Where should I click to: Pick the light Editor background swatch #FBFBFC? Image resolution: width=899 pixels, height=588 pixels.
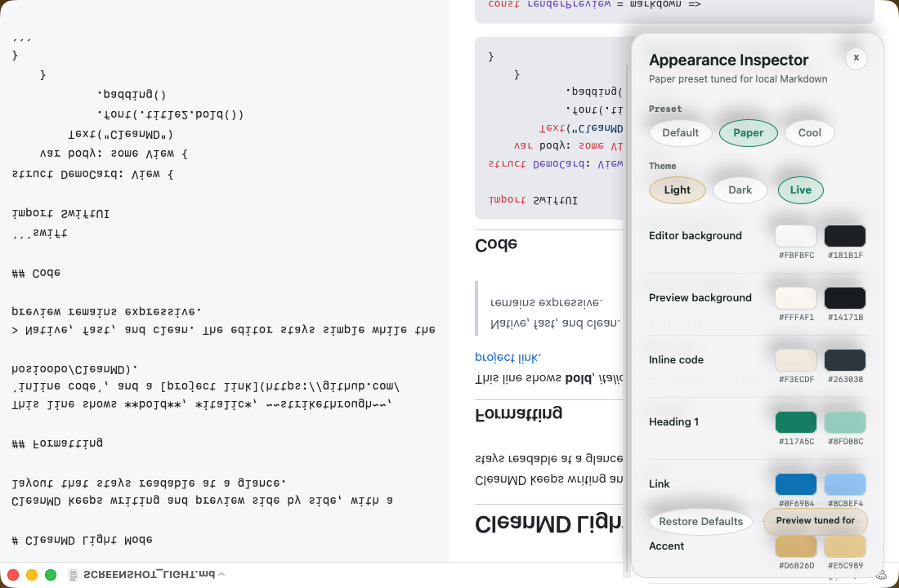point(795,236)
